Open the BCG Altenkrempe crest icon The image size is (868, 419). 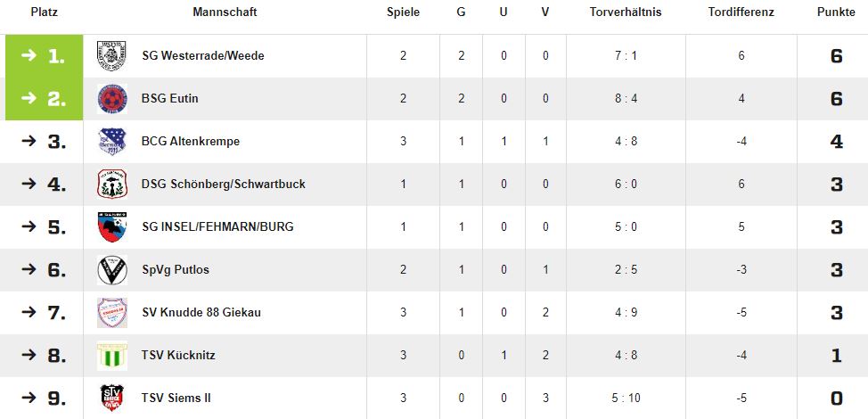coord(111,141)
